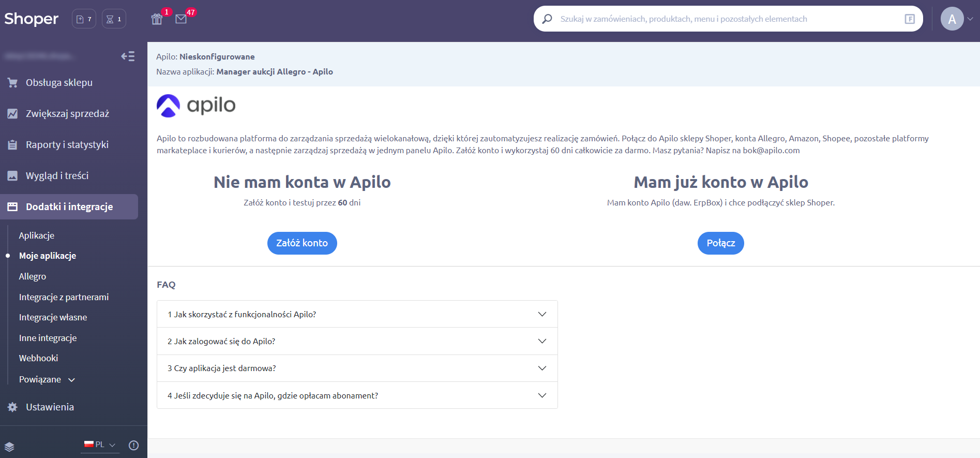Focus the global search input field
The image size is (980, 458).
[x=729, y=19]
